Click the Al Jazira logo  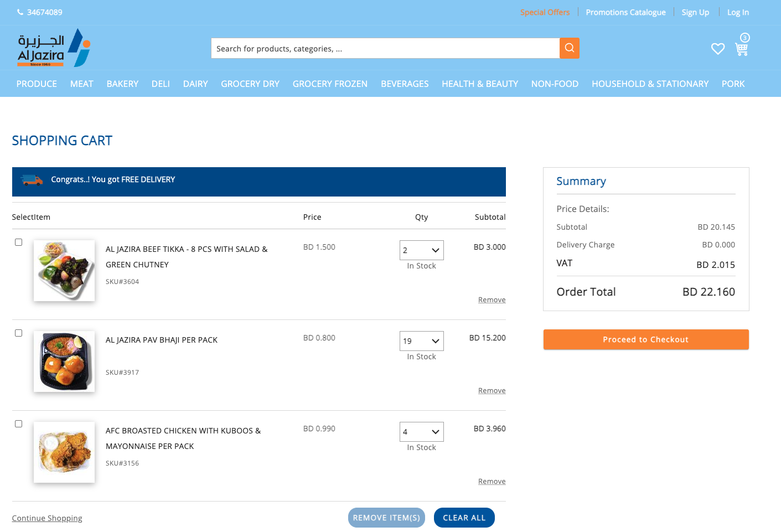click(x=54, y=48)
